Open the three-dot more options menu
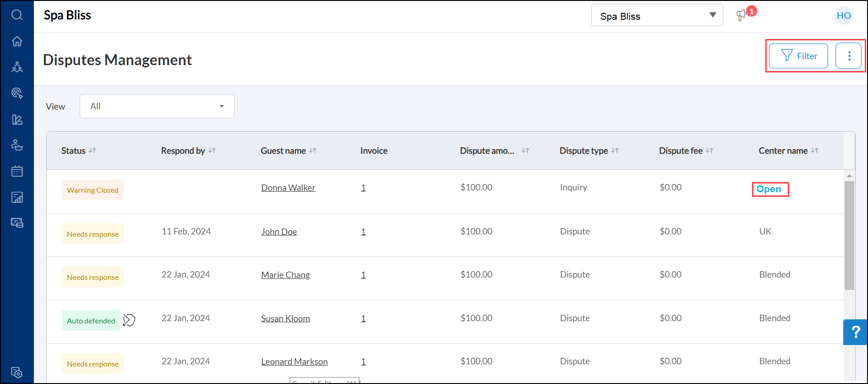 (849, 56)
